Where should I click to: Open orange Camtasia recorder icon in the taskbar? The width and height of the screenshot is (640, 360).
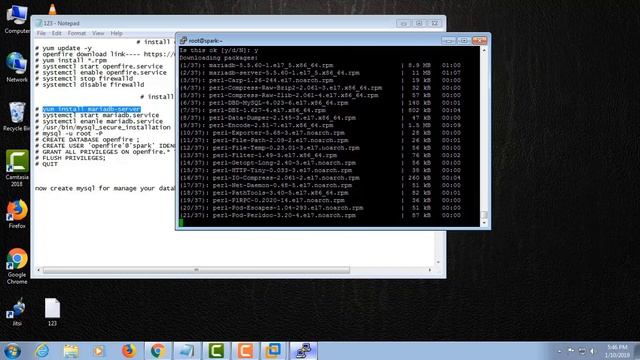[245, 351]
